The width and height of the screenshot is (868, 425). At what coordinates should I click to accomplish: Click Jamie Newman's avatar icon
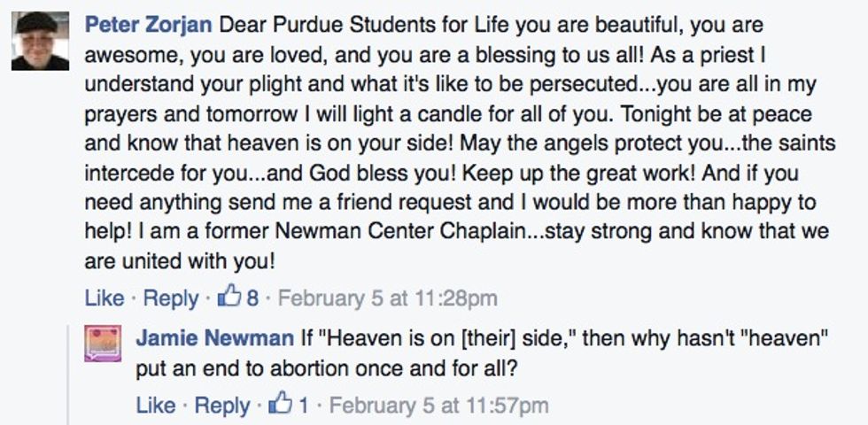[103, 344]
